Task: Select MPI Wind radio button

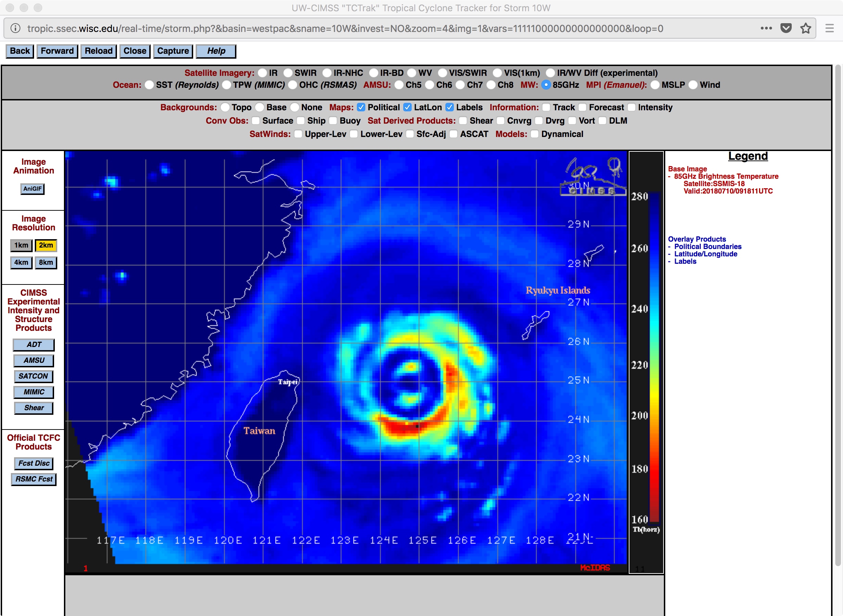Action: pos(693,85)
